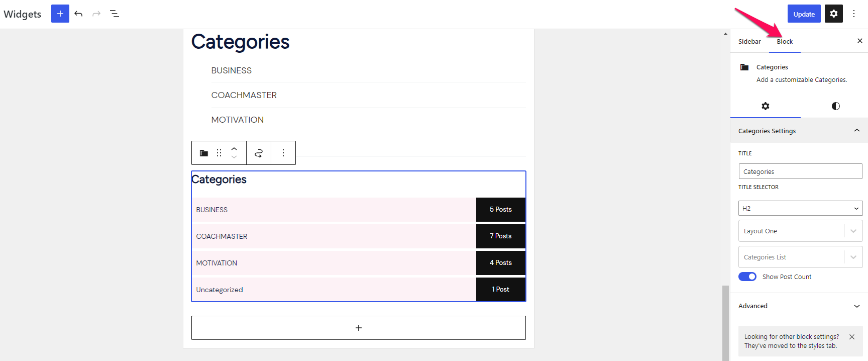The height and width of the screenshot is (361, 868).
Task: Undo the last change
Action: [x=78, y=14]
